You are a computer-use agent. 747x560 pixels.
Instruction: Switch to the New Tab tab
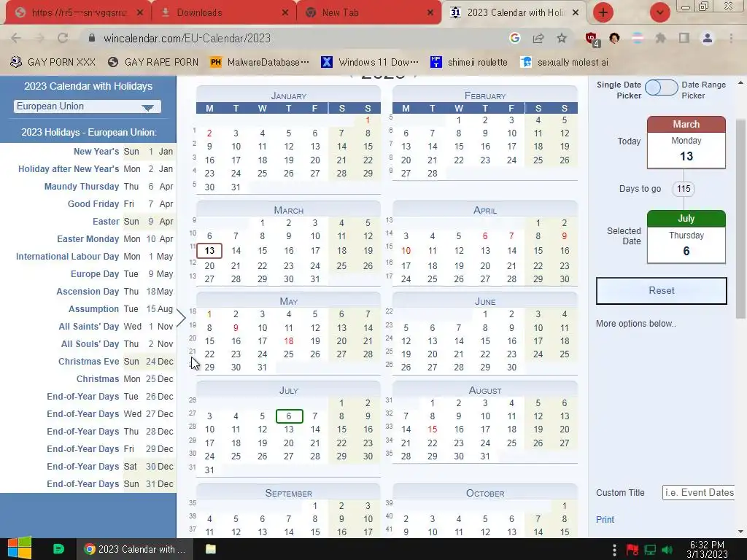pyautogui.click(x=367, y=13)
